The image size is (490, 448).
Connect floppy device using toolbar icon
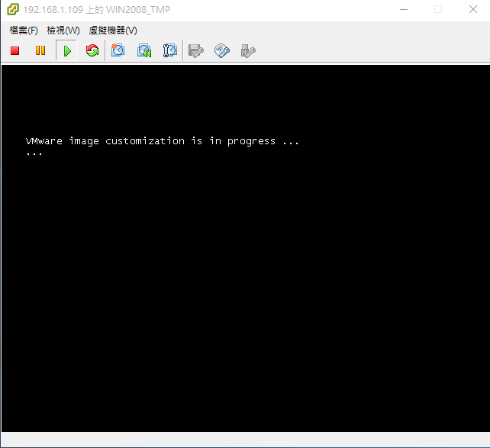196,51
